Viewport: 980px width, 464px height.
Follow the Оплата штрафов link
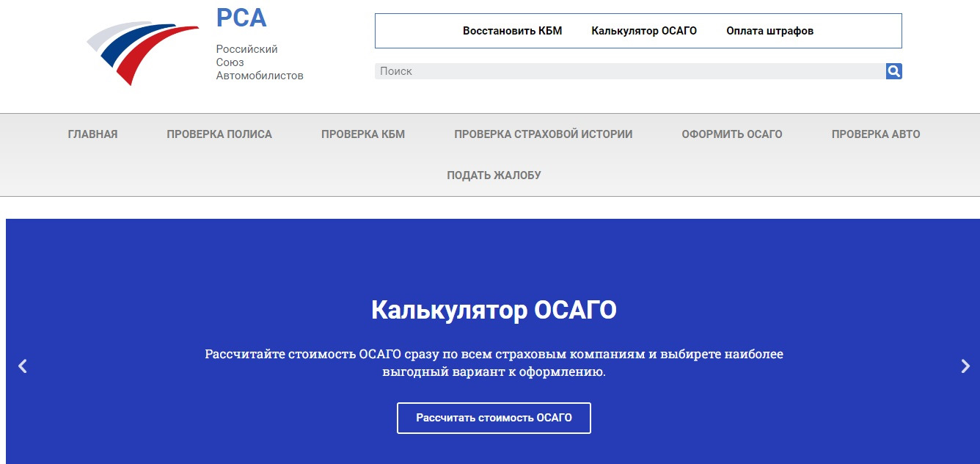[770, 31]
